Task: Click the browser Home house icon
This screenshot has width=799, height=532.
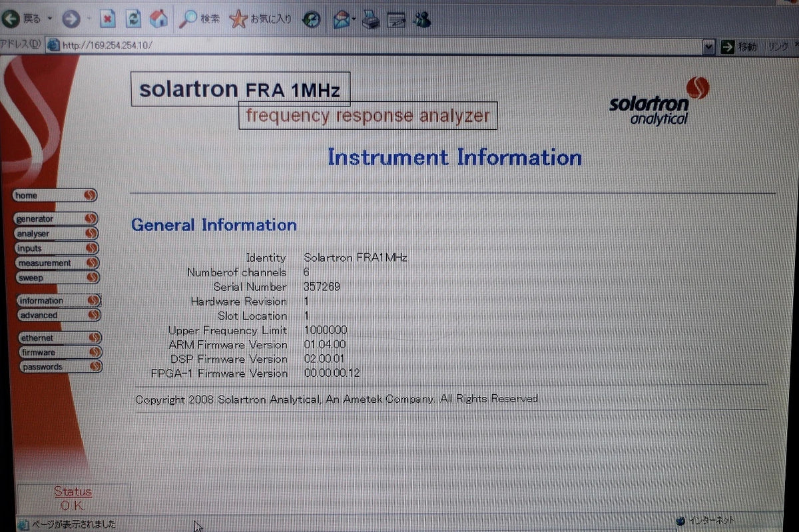Action: pos(159,19)
